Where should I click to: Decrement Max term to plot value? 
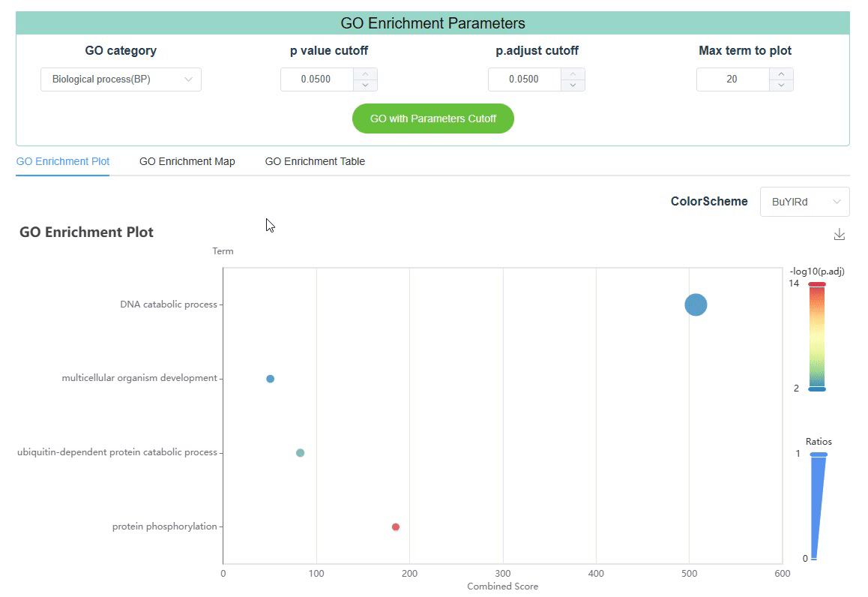tap(781, 85)
